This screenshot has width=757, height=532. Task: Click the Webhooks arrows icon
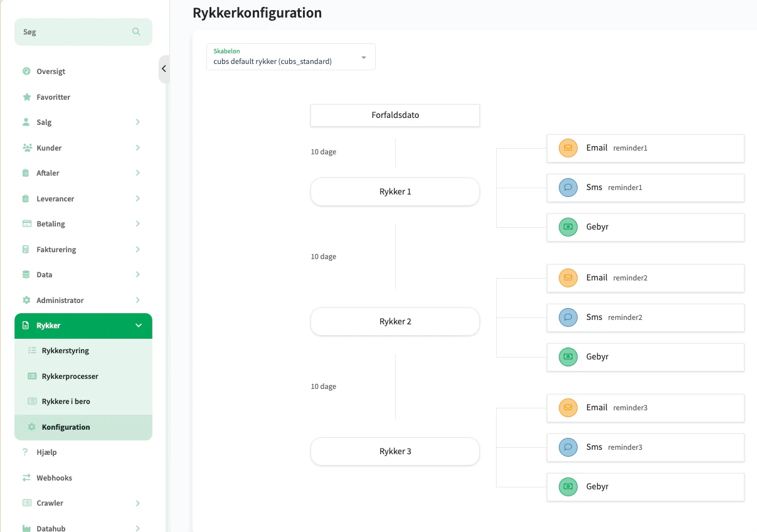(x=26, y=478)
